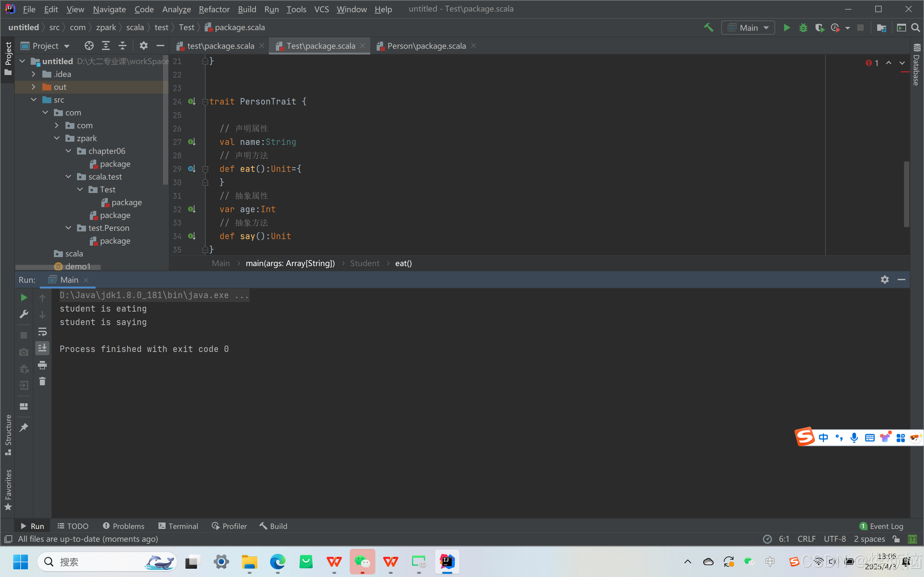Viewport: 924px width, 577px height.
Task: Expand the out folder in tree
Action: tap(34, 87)
